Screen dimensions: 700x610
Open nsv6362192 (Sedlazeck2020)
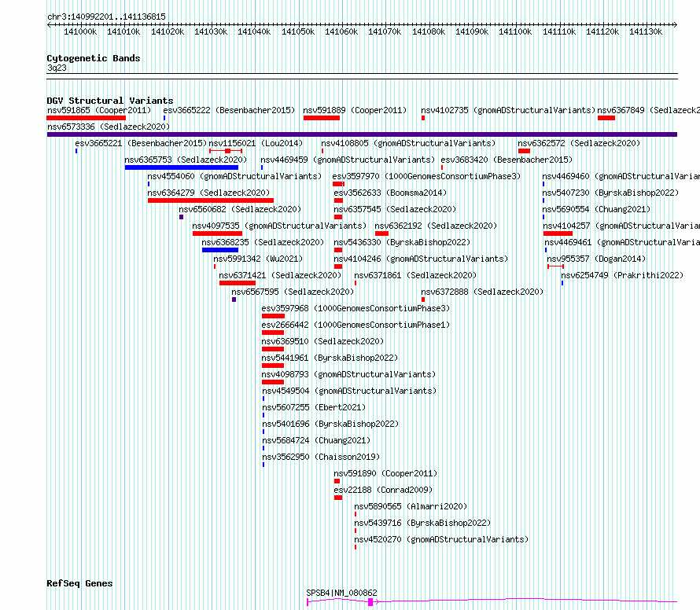pyautogui.click(x=436, y=226)
